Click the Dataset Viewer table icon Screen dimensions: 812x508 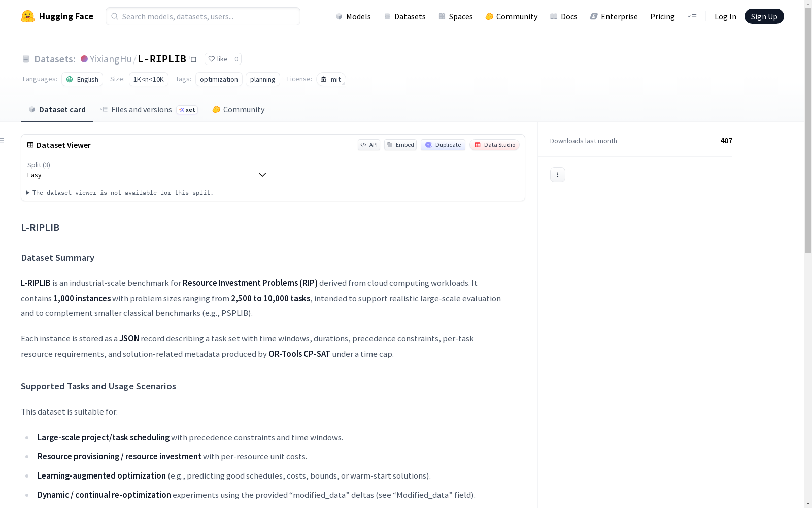point(30,145)
